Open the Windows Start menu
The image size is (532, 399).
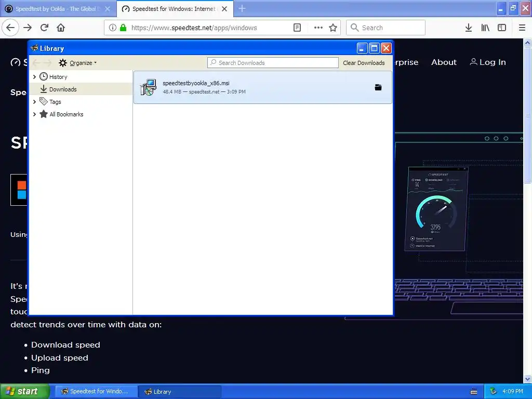tap(25, 391)
